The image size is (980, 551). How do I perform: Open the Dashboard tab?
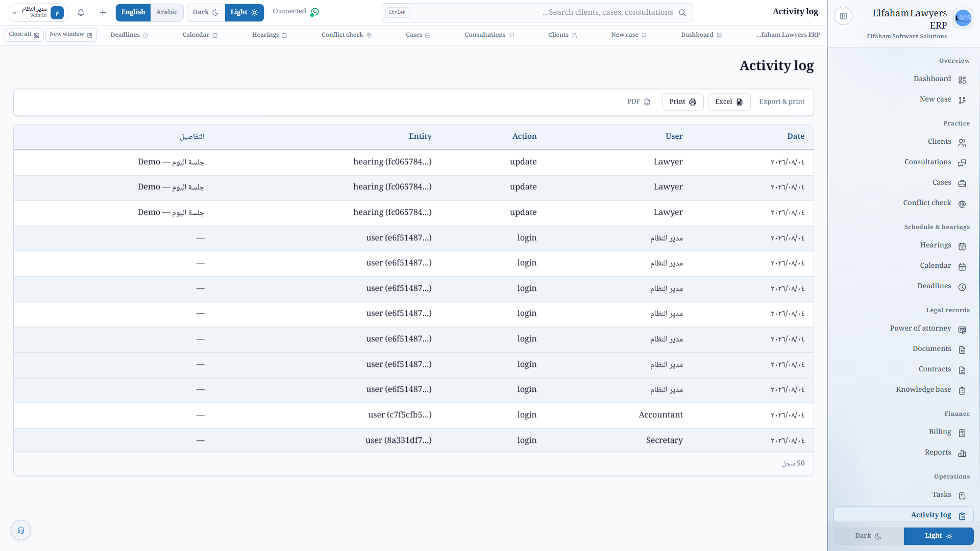[701, 35]
